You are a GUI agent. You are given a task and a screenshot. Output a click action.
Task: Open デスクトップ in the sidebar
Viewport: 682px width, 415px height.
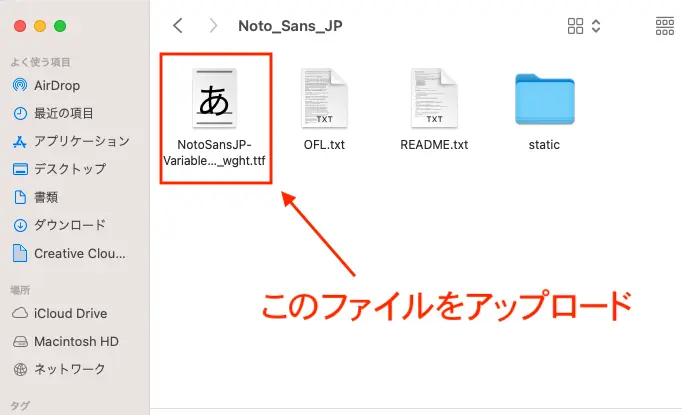coord(70,169)
